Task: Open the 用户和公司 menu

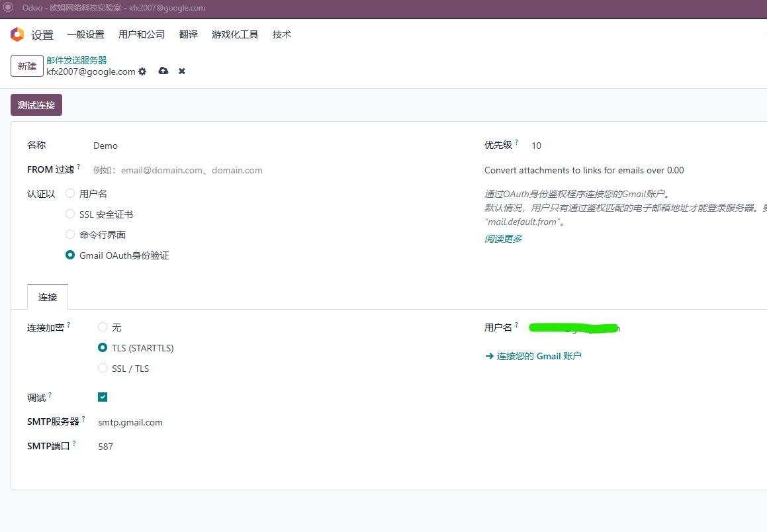Action: click(142, 34)
